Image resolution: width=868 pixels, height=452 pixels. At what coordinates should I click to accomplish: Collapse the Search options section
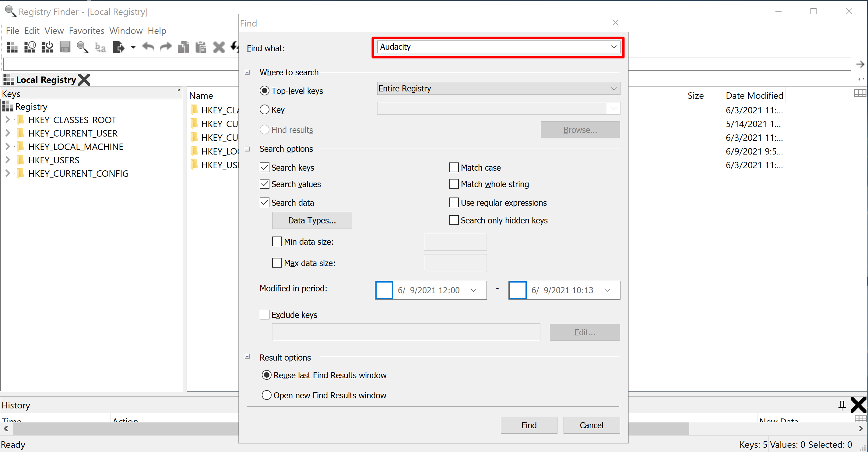[247, 149]
